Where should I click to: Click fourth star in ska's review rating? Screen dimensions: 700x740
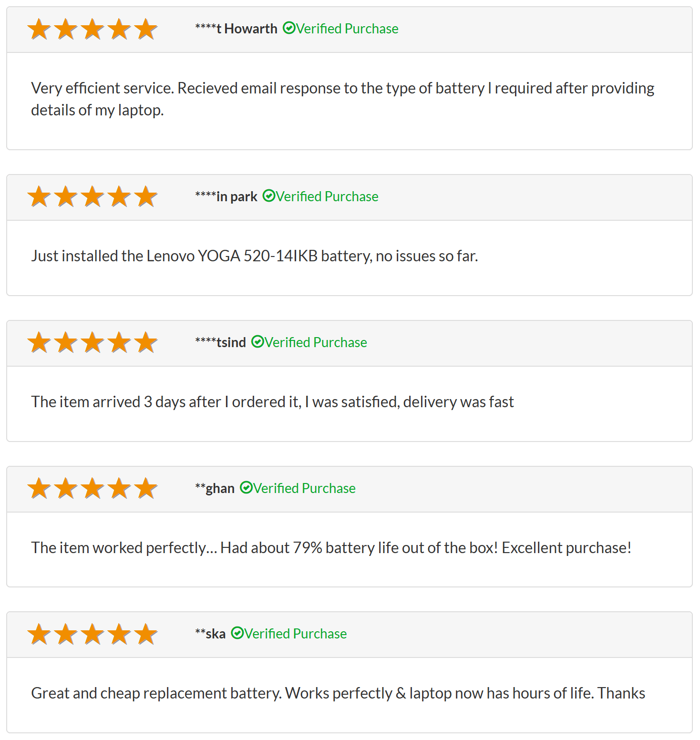coord(119,634)
